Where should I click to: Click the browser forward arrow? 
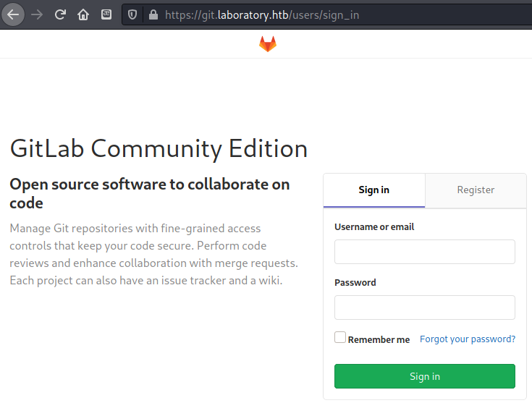pyautogui.click(x=37, y=14)
